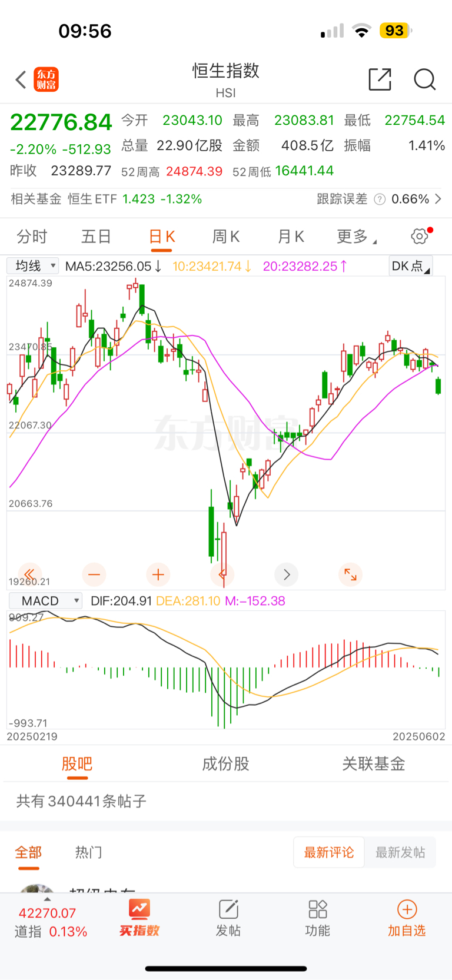Switch to 五日 chart tab

[96, 237]
